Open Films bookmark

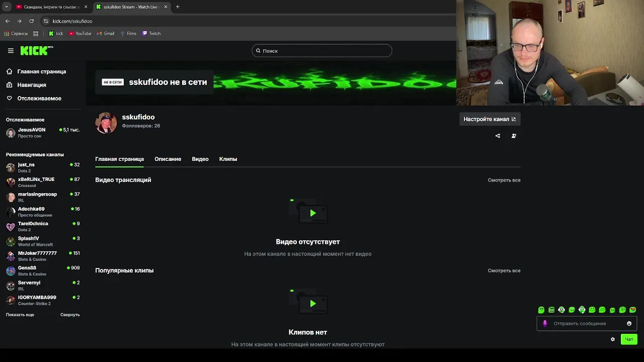point(128,34)
